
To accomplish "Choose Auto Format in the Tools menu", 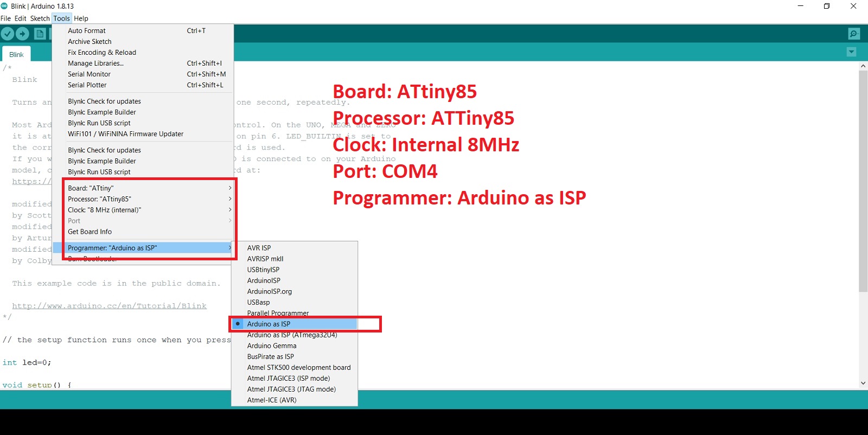I will click(143, 31).
